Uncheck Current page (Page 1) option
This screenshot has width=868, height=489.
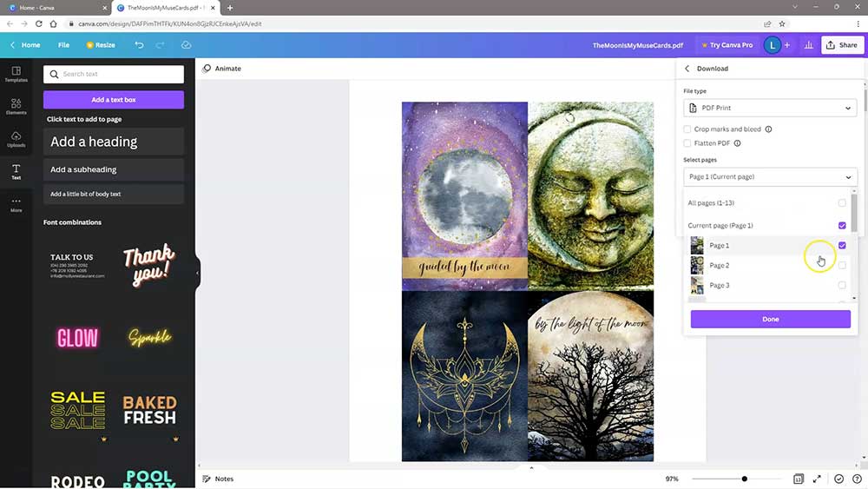point(842,226)
